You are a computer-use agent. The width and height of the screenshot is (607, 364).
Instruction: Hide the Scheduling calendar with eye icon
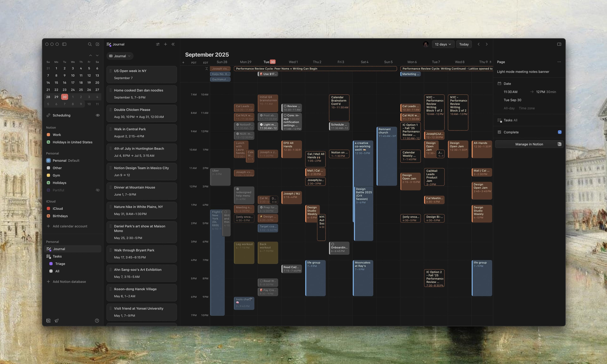click(98, 115)
